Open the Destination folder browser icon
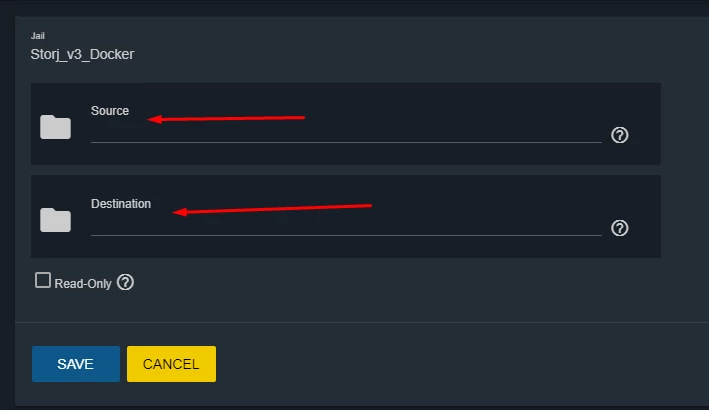Screen dimensions: 709x410 point(55,220)
